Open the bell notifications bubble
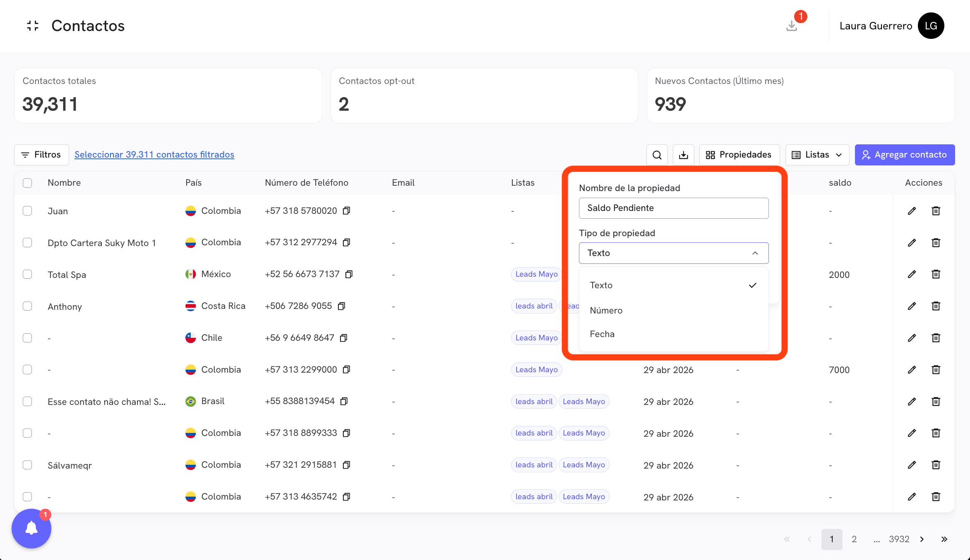Image resolution: width=970 pixels, height=560 pixels. point(31,528)
